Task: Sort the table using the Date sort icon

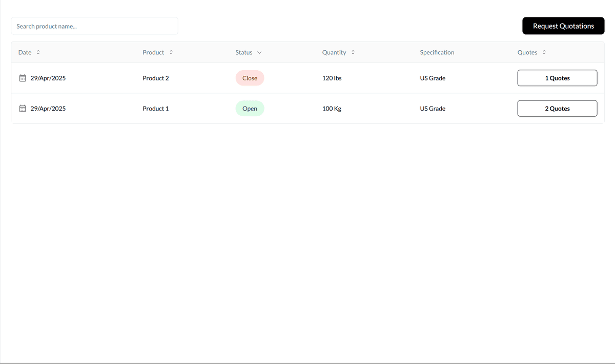Action: click(x=37, y=52)
